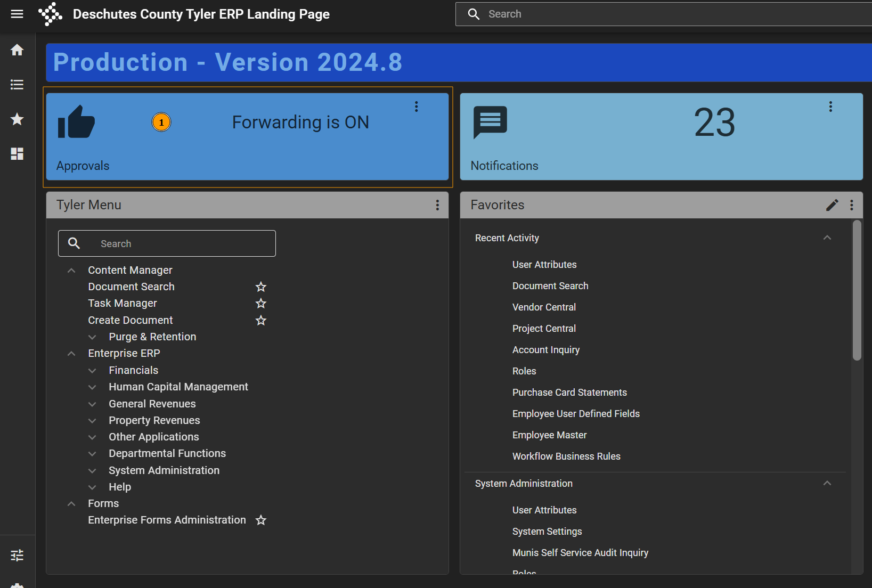
Task: Open Employee Master
Action: [549, 435]
